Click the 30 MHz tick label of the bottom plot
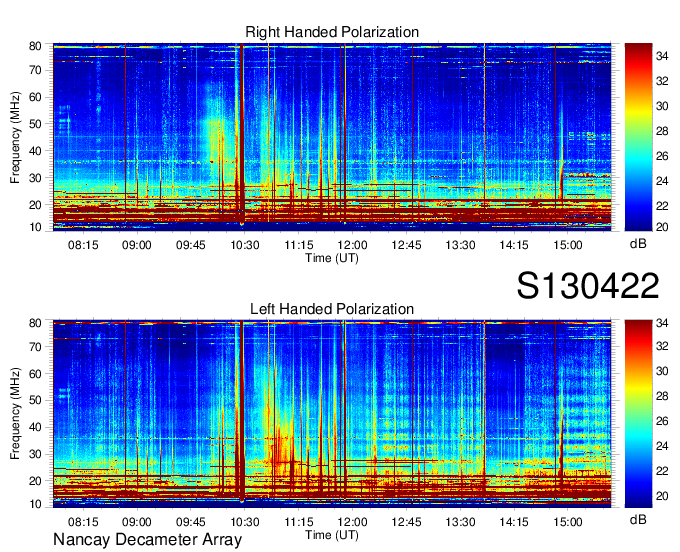 tap(35, 454)
